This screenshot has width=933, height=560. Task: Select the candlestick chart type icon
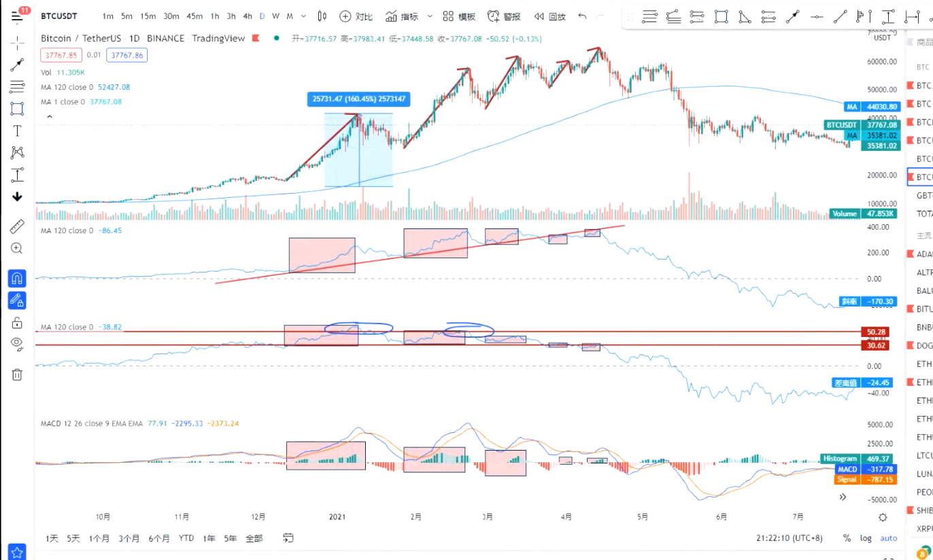pos(322,16)
